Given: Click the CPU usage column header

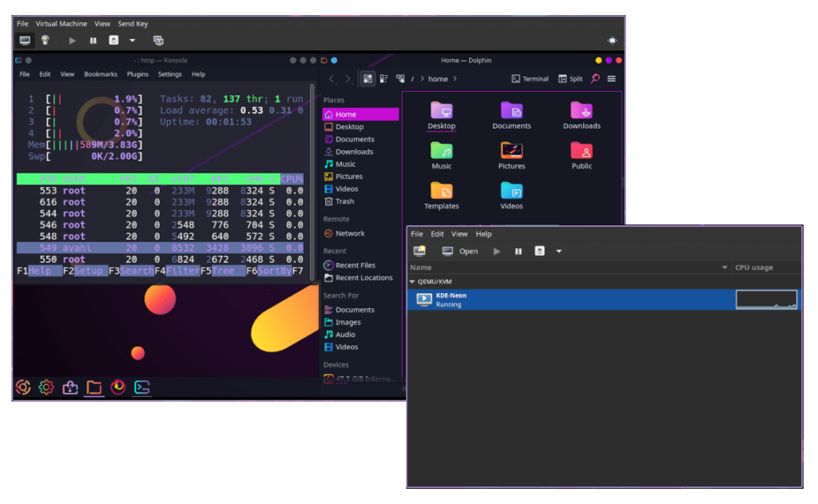Looking at the screenshot, I should click(x=754, y=268).
